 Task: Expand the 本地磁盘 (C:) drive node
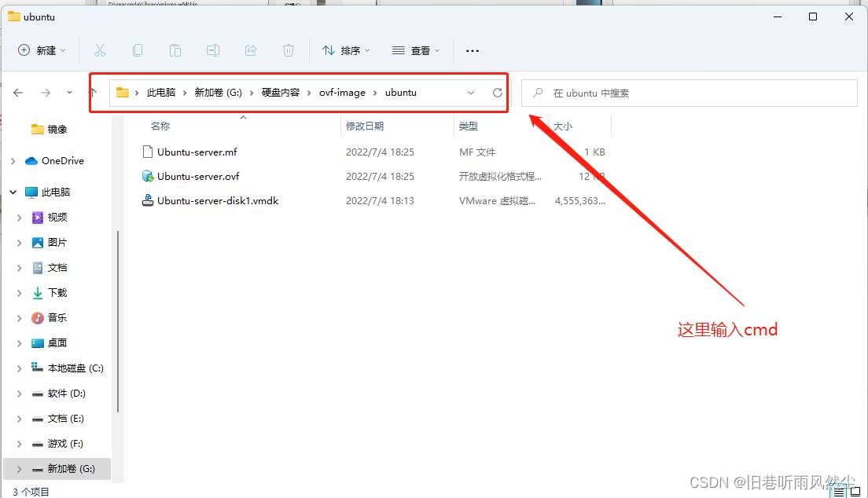[x=20, y=368]
